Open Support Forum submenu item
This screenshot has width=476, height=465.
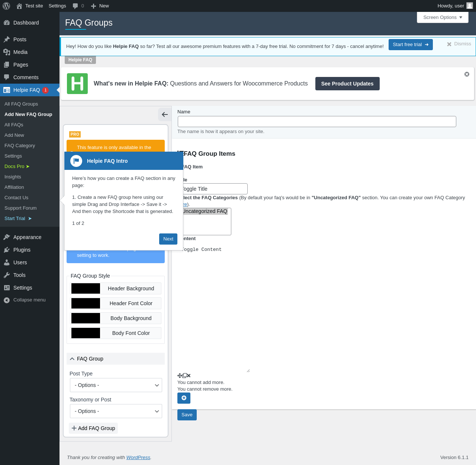coord(20,208)
